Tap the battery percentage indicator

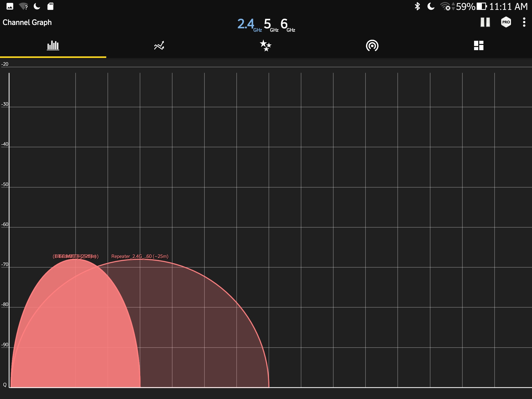click(x=465, y=6)
